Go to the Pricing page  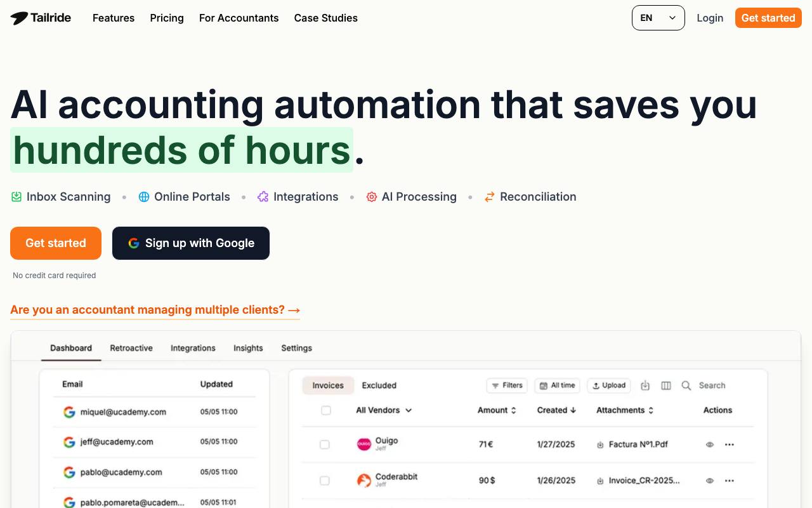(x=167, y=18)
